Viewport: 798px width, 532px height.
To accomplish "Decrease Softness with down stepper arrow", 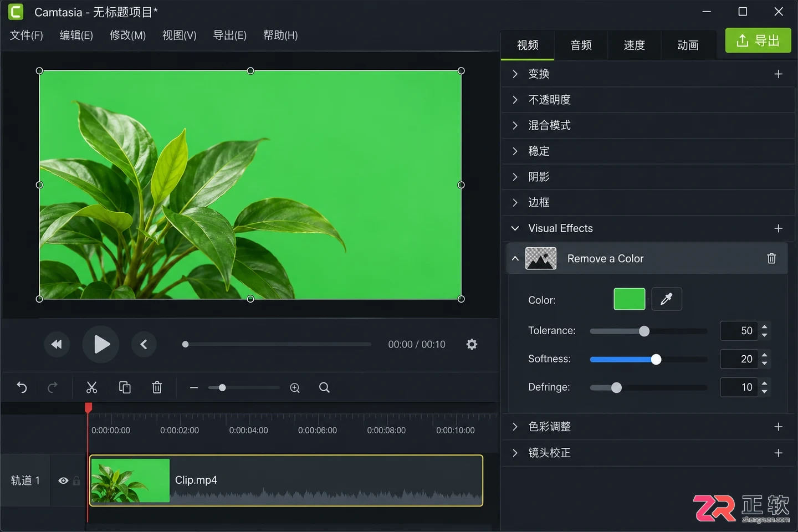I will pyautogui.click(x=764, y=364).
